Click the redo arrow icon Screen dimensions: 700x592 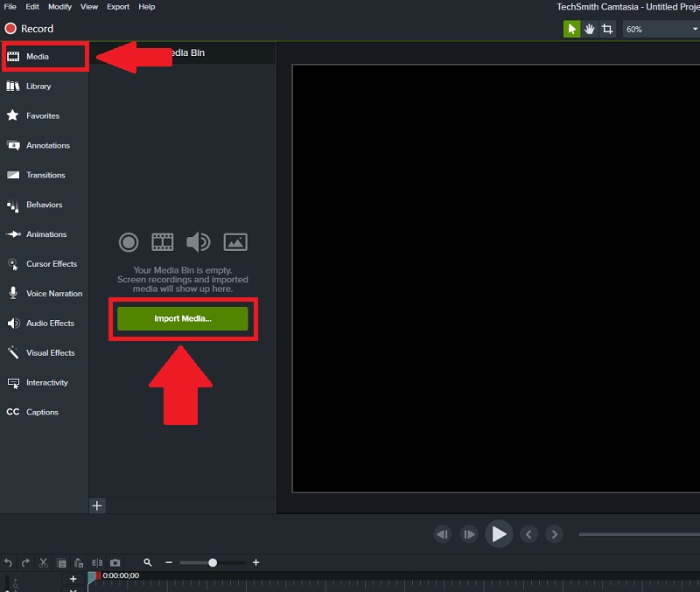(x=25, y=562)
